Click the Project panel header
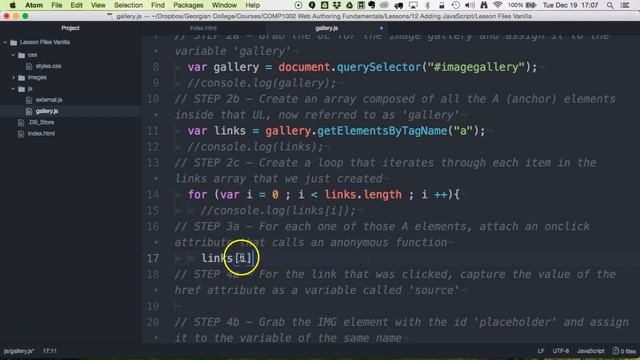The width and height of the screenshot is (640, 360). click(70, 28)
